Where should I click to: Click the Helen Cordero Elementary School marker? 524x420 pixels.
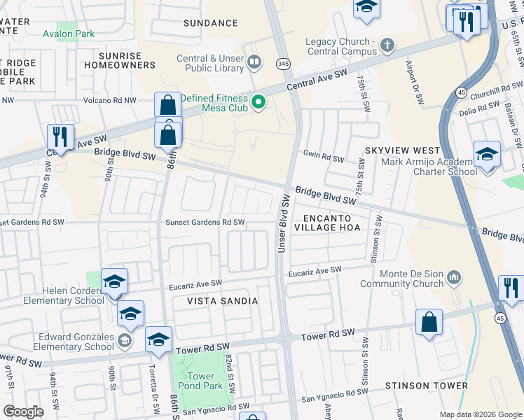click(x=114, y=283)
